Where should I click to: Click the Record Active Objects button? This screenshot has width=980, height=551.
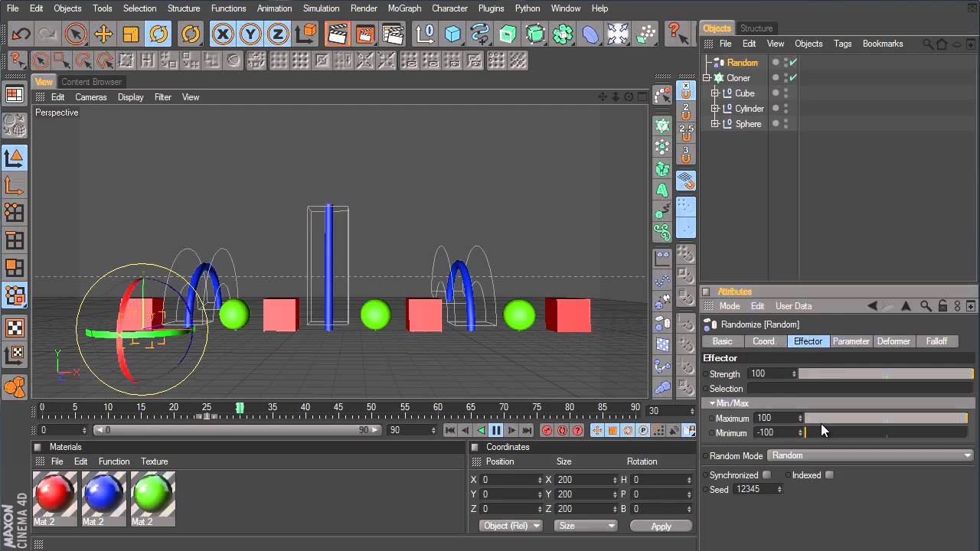pos(547,430)
